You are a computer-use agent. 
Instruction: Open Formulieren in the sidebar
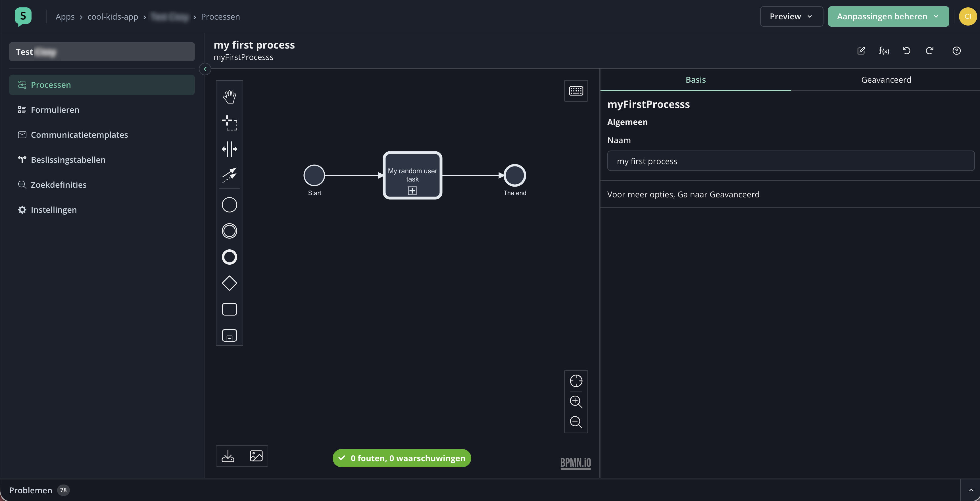(x=102, y=110)
